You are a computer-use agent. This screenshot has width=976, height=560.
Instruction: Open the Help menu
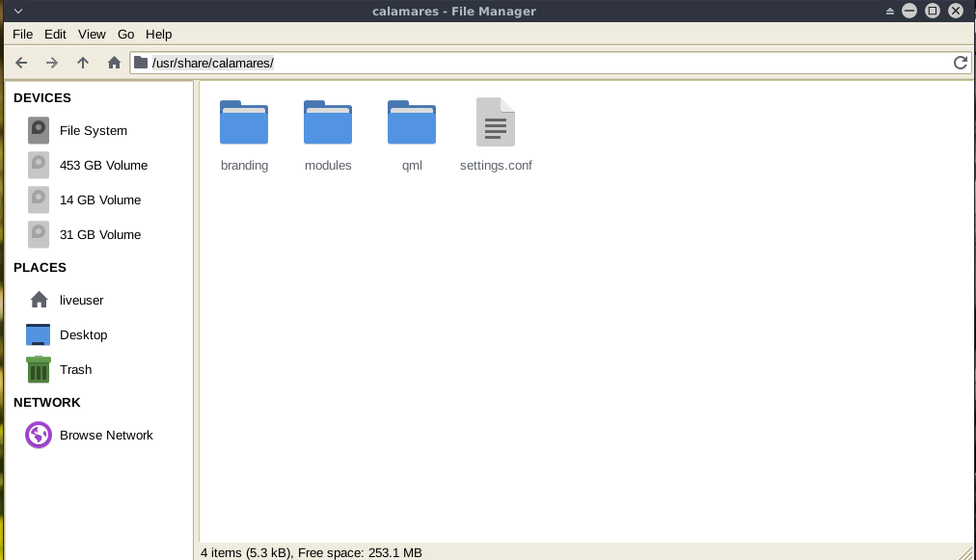[x=159, y=35]
